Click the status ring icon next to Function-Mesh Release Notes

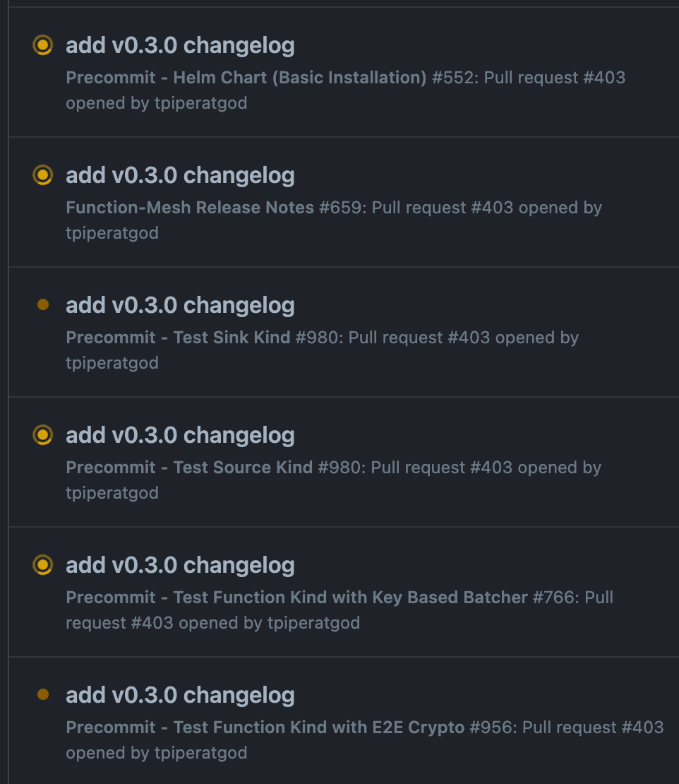tap(43, 175)
